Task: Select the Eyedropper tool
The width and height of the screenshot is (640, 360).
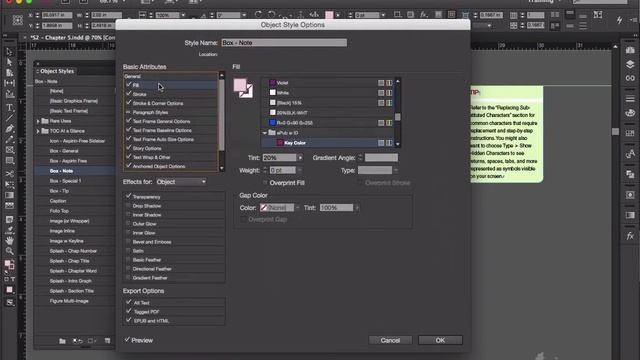Action: pyautogui.click(x=9, y=230)
